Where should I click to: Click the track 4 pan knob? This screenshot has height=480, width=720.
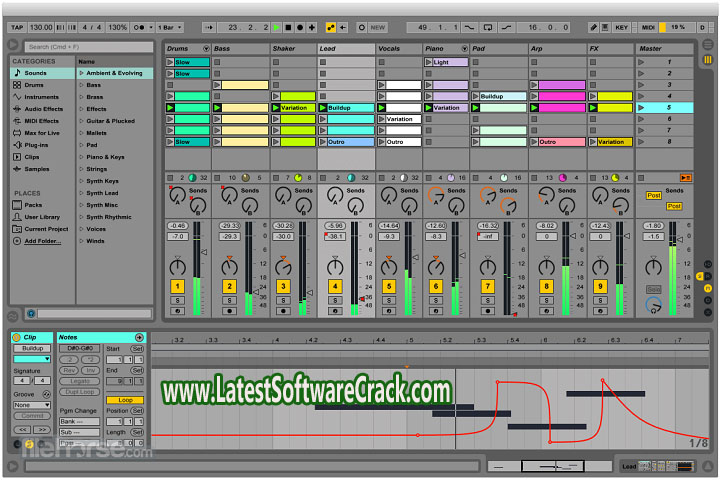click(334, 265)
